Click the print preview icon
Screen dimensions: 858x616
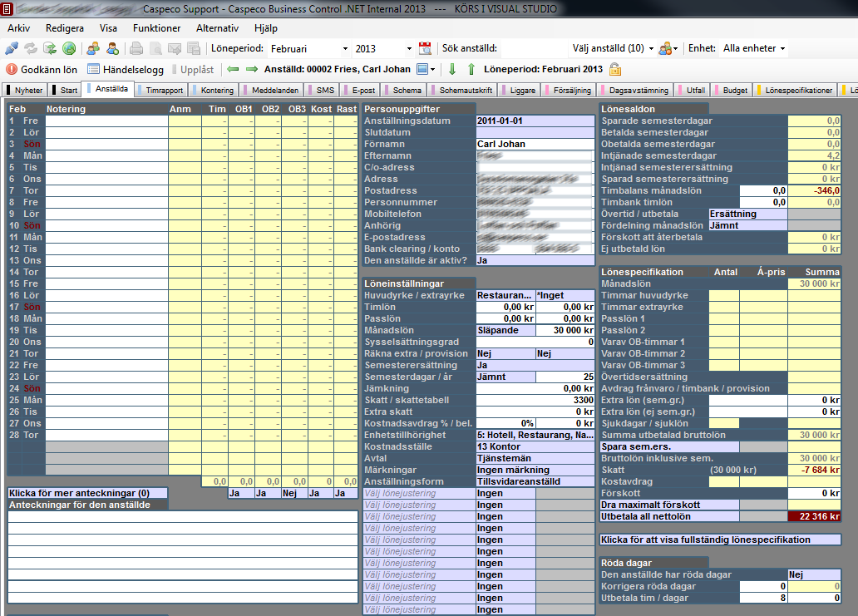click(155, 49)
